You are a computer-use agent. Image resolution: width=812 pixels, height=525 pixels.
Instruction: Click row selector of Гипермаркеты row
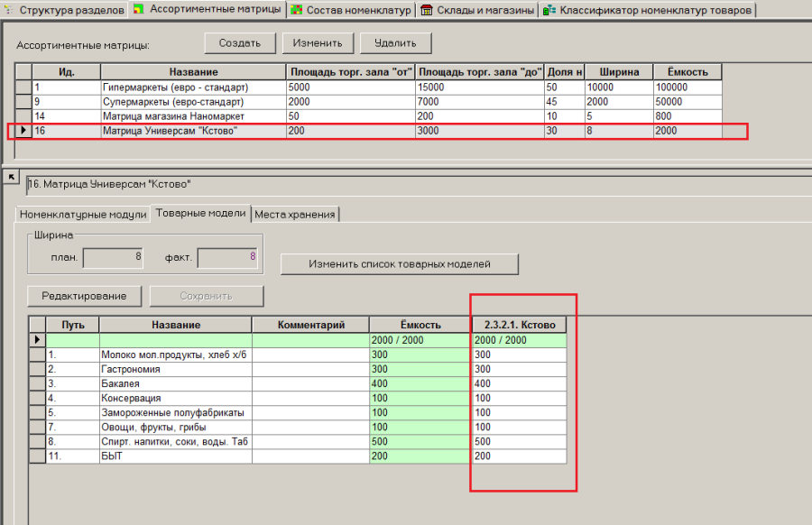click(x=23, y=87)
